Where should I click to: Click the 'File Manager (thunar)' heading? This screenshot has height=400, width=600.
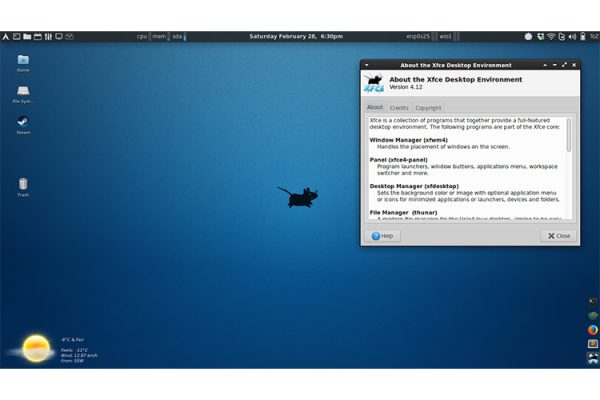coord(403,212)
